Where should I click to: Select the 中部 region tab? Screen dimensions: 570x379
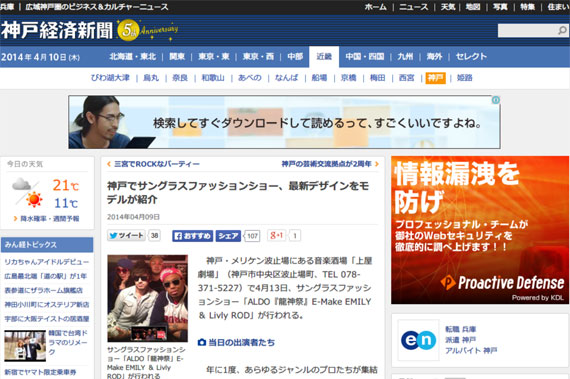coord(295,57)
